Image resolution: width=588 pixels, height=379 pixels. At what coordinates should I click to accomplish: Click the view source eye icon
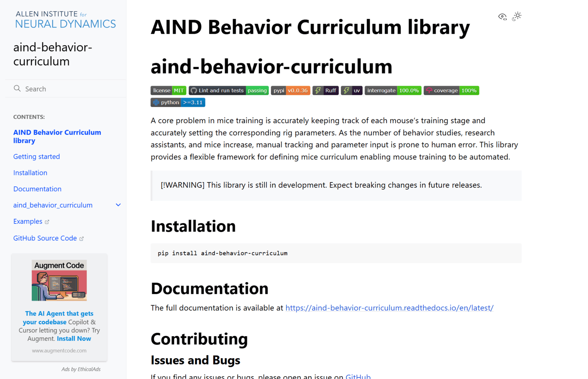pos(503,16)
